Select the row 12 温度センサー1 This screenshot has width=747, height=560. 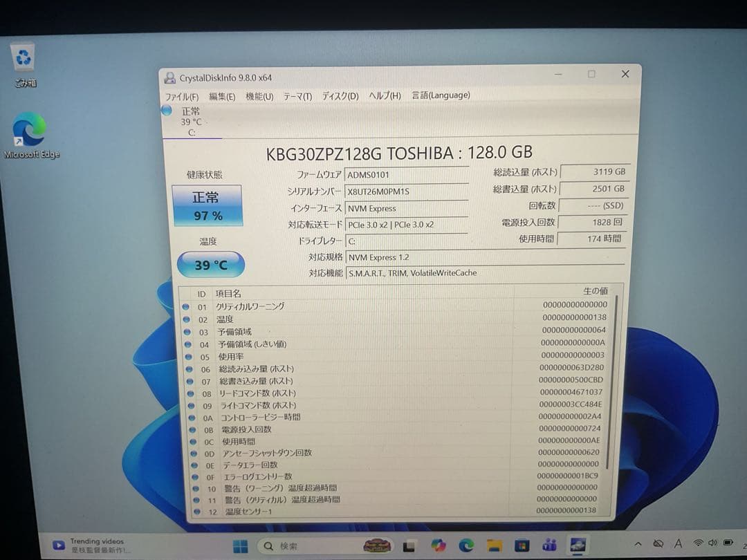tap(395, 511)
